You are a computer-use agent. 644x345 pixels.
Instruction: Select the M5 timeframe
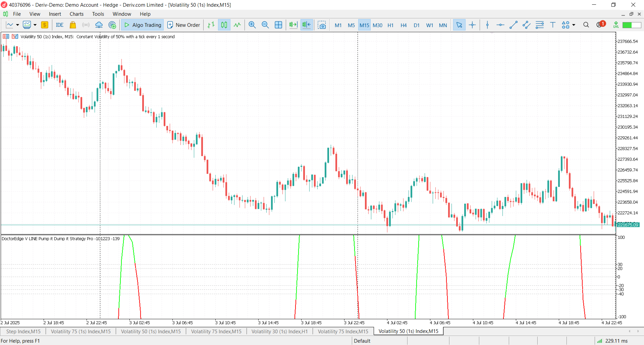(x=351, y=25)
